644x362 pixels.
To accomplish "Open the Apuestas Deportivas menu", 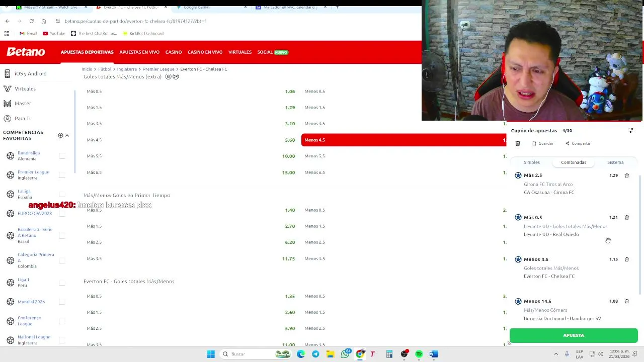I will click(x=87, y=52).
